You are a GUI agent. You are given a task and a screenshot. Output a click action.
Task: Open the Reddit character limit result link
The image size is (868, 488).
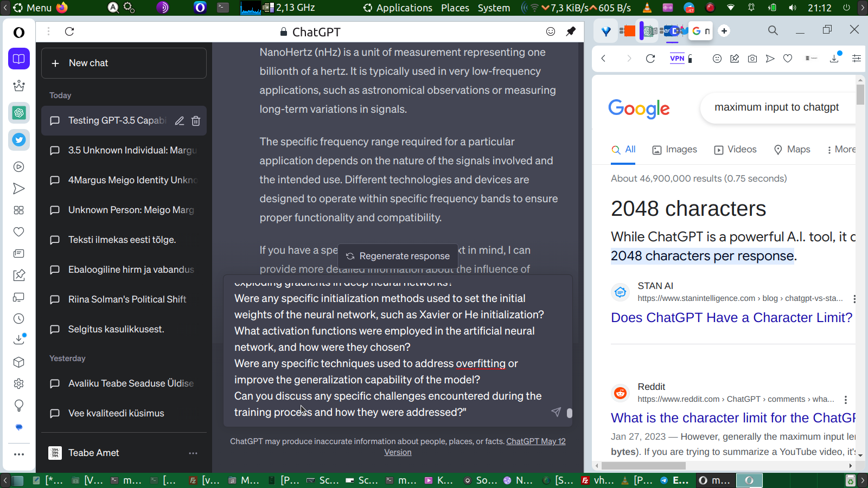(733, 418)
